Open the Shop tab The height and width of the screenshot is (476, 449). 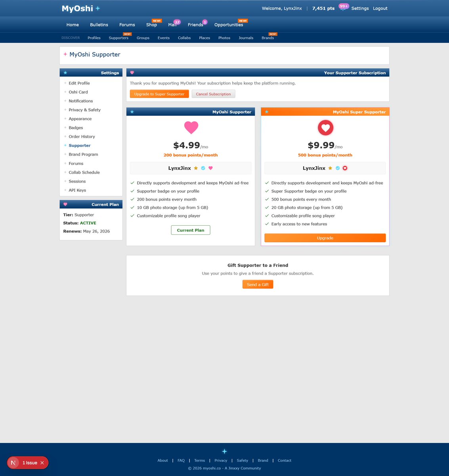click(151, 25)
